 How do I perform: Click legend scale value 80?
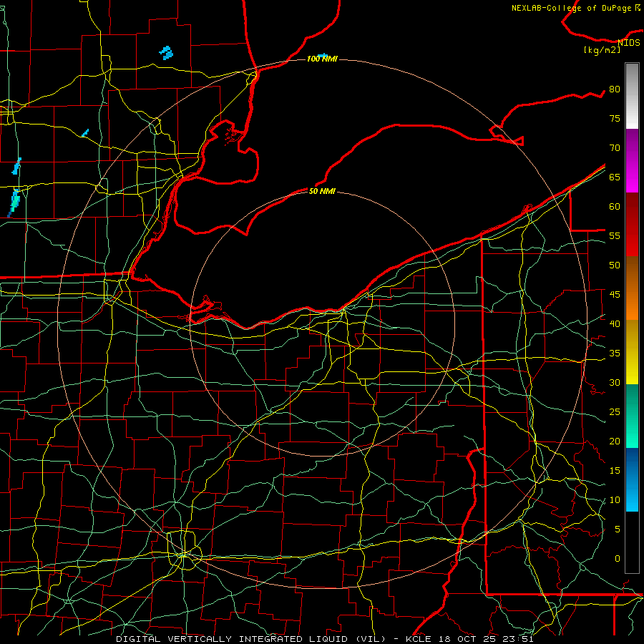615,89
